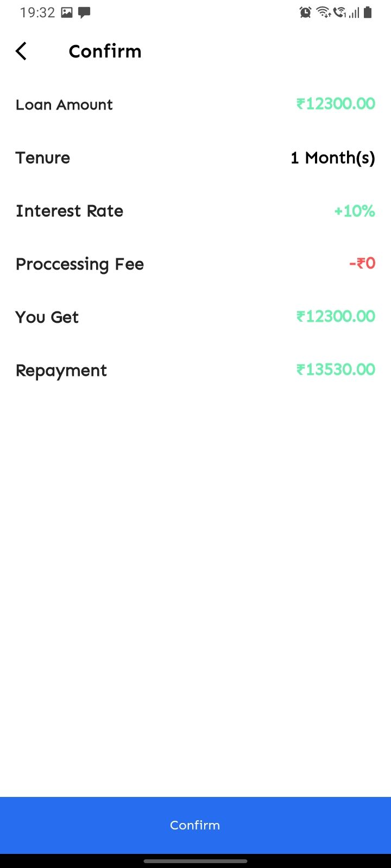Tap the Interest Rate label
Image resolution: width=391 pixels, height=868 pixels.
[x=70, y=211]
